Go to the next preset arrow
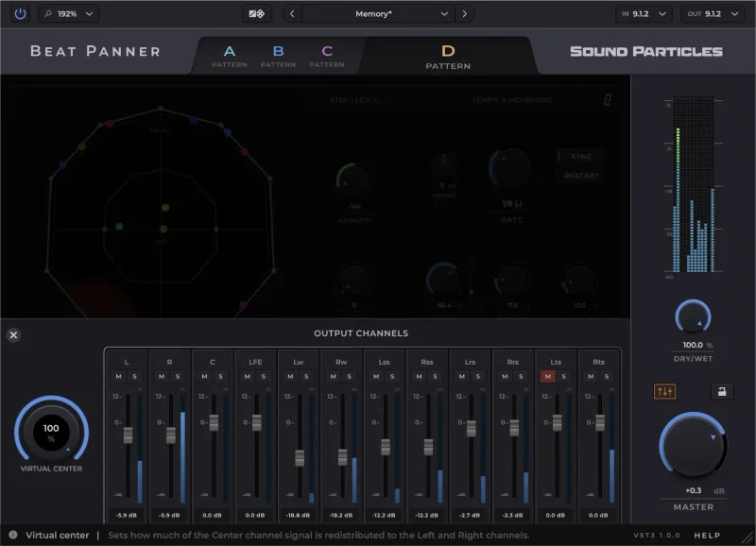This screenshot has height=546, width=756. (x=464, y=13)
